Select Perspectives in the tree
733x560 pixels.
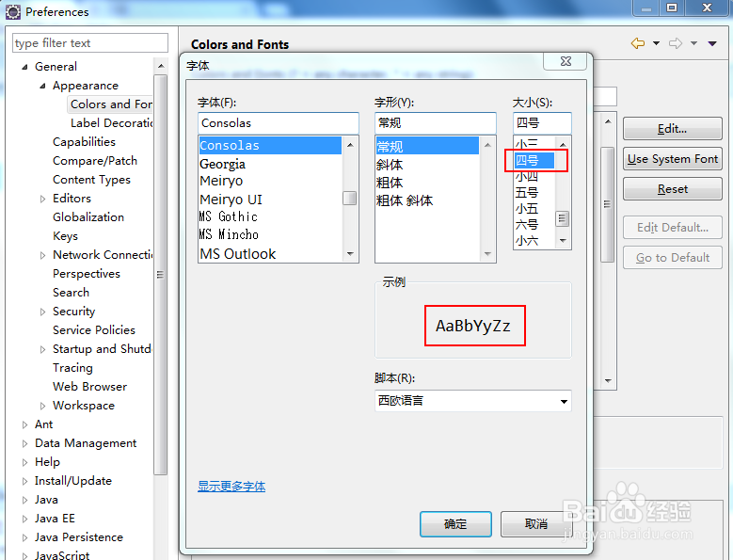pyautogui.click(x=87, y=274)
